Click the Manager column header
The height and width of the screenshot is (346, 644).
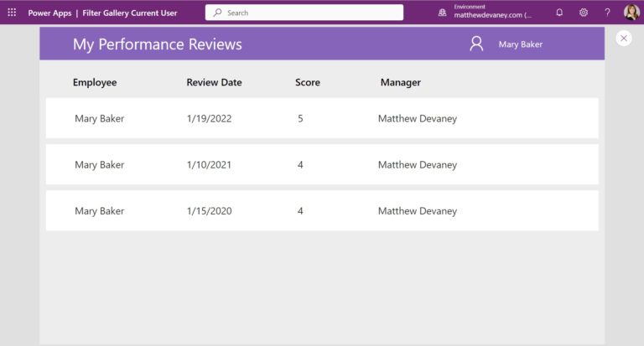pyautogui.click(x=400, y=83)
